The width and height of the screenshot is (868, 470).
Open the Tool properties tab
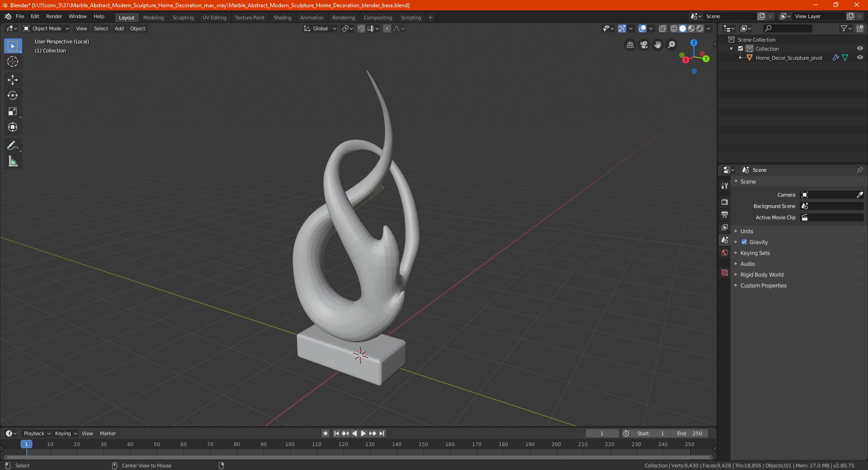coord(725,186)
